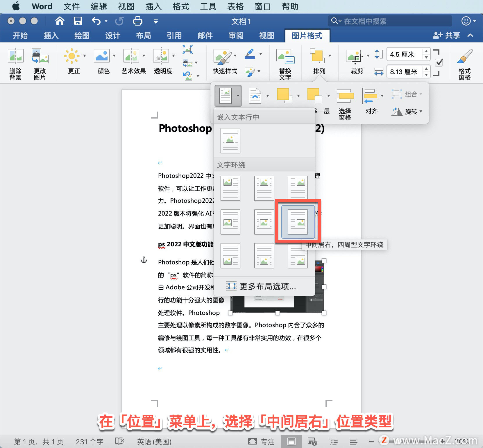The height and width of the screenshot is (448, 483).
Task: Open the Insert (插入) ribbon tab
Action: (x=51, y=36)
